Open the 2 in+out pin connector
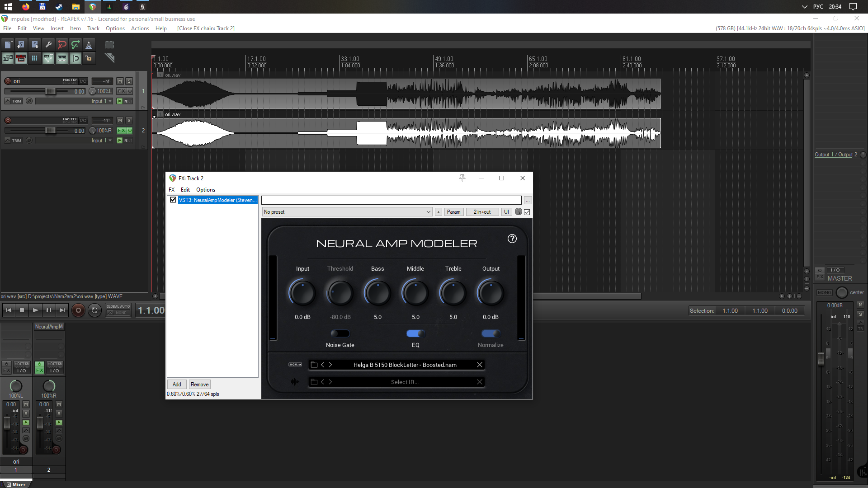The height and width of the screenshot is (488, 868). 482,212
